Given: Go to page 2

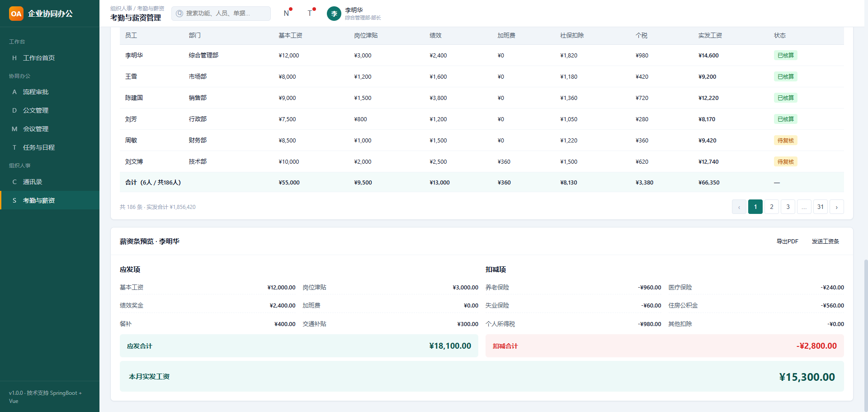Looking at the screenshot, I should click(772, 207).
